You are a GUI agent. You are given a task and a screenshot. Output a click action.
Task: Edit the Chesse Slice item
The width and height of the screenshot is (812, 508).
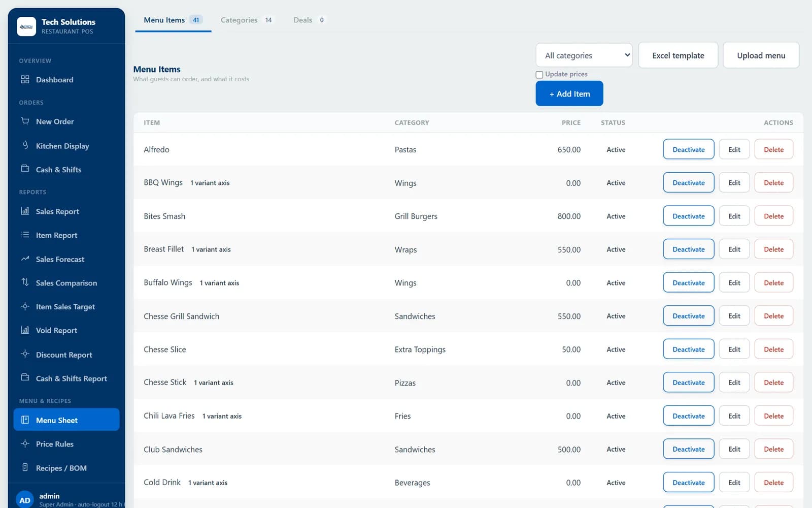(734, 349)
